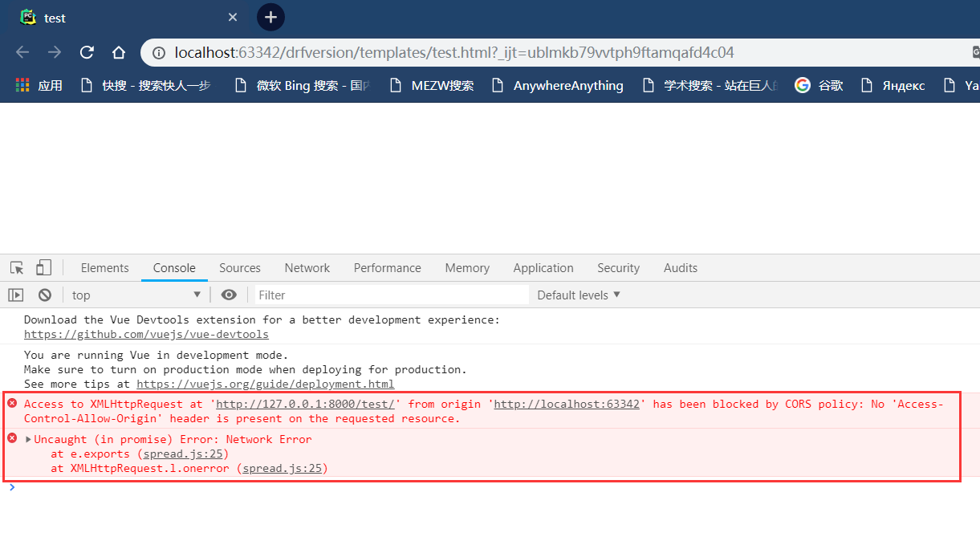Open the Audits tab

point(681,268)
